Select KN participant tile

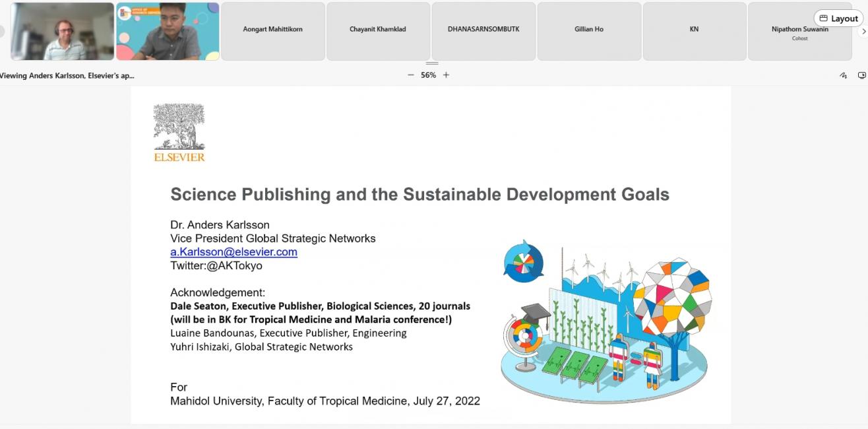click(x=695, y=31)
